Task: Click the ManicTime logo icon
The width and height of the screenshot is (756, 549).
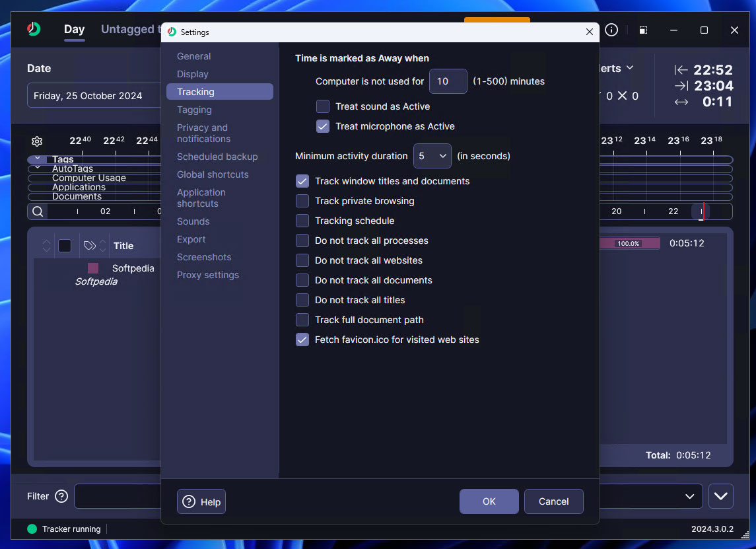Action: click(x=34, y=29)
